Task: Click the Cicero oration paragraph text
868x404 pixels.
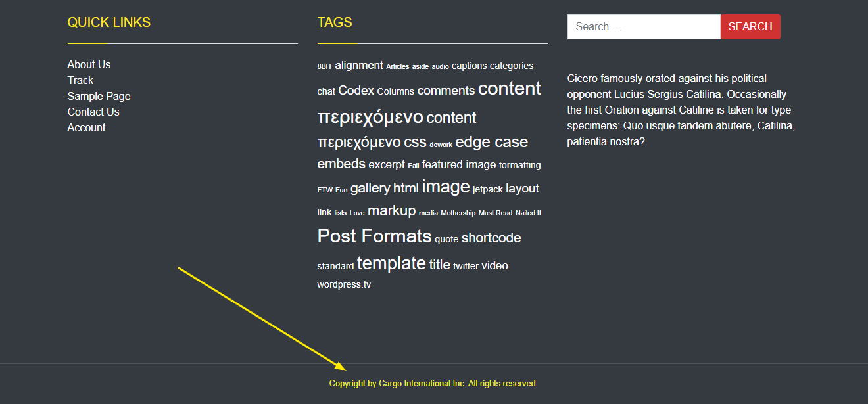Action: [681, 110]
